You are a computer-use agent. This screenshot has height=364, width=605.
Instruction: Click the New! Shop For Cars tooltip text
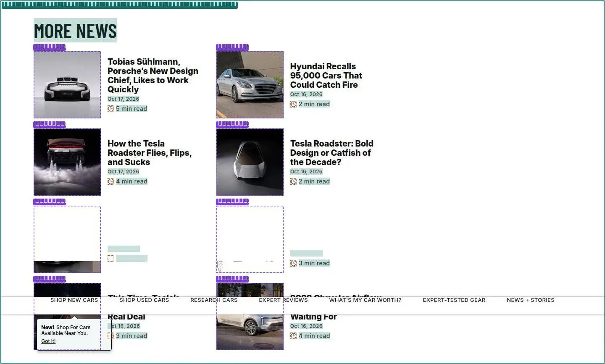pyautogui.click(x=66, y=330)
